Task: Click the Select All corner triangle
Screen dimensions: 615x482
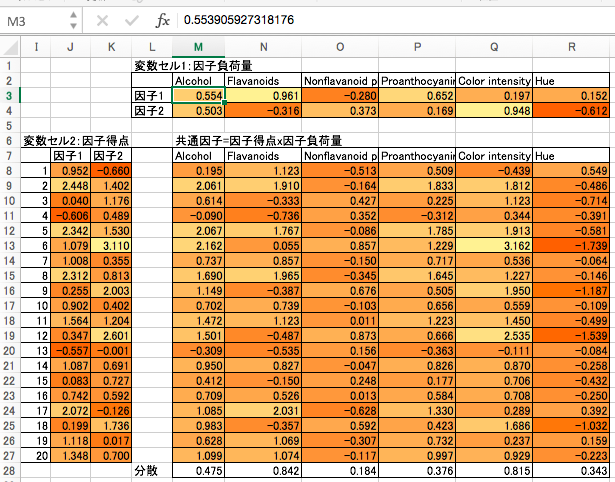Action: (11, 47)
